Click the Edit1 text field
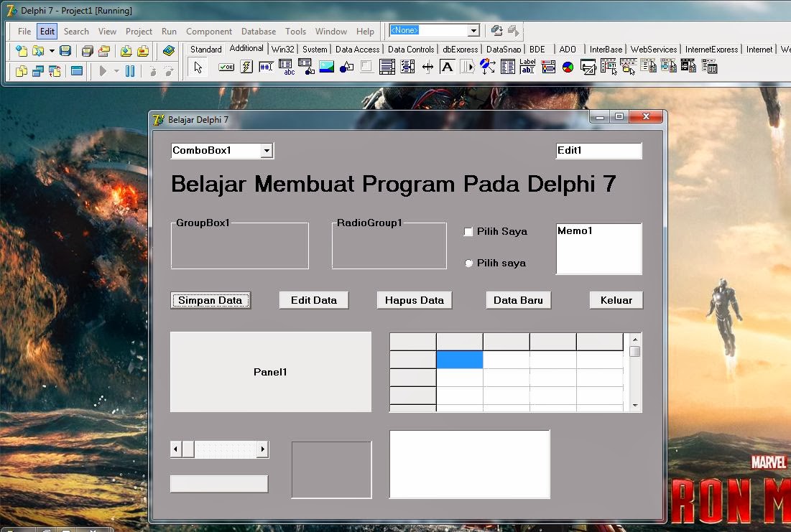The width and height of the screenshot is (791, 532). pyautogui.click(x=598, y=151)
